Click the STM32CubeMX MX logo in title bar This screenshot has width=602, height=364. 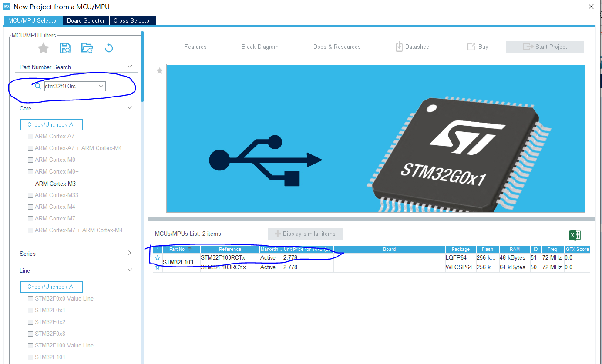tap(7, 7)
